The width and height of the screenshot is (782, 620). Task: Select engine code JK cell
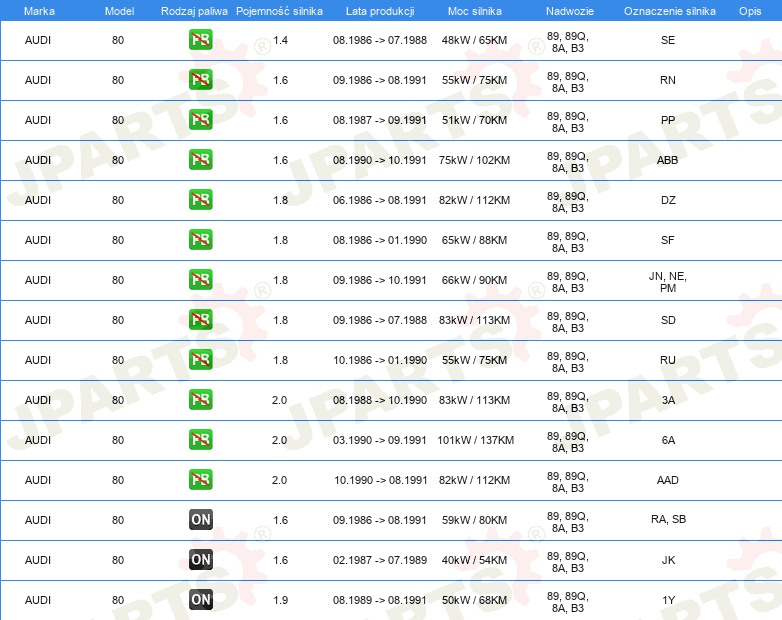click(x=668, y=560)
